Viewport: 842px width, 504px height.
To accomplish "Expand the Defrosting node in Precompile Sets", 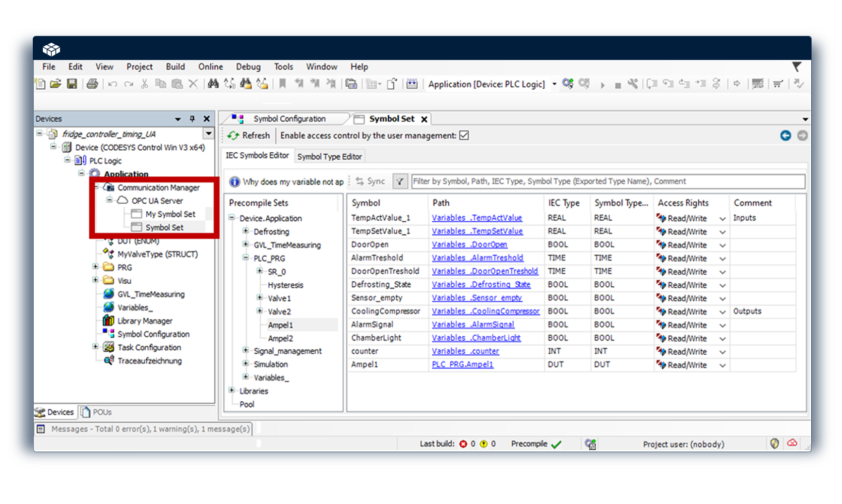I will (246, 231).
